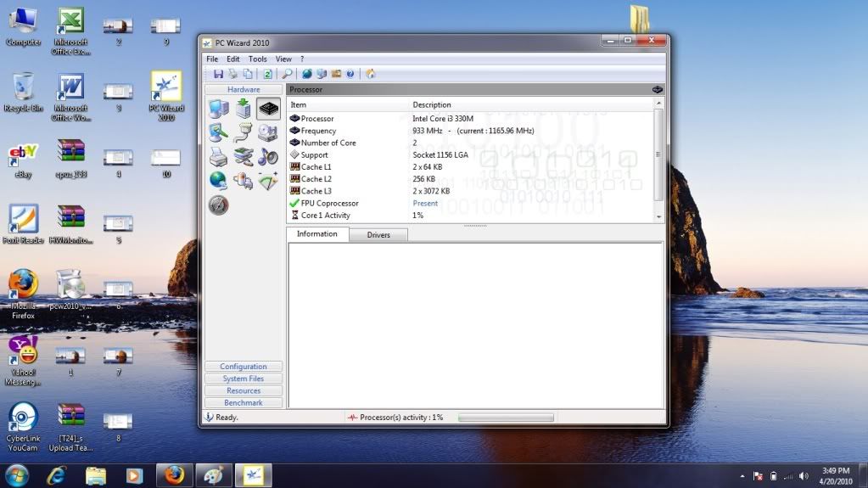Open Internet Explorer from the taskbar
The height and width of the screenshot is (488, 868).
(x=57, y=476)
